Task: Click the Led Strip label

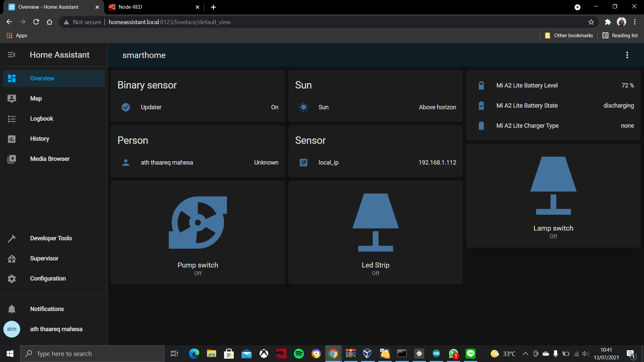Action: click(x=376, y=265)
